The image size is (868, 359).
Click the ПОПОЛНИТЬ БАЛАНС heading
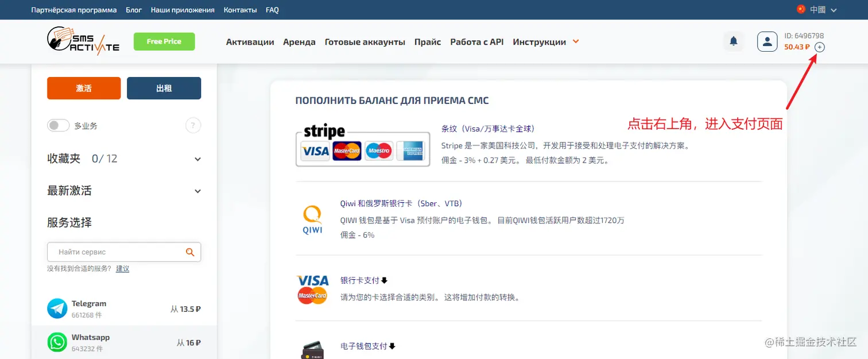392,101
